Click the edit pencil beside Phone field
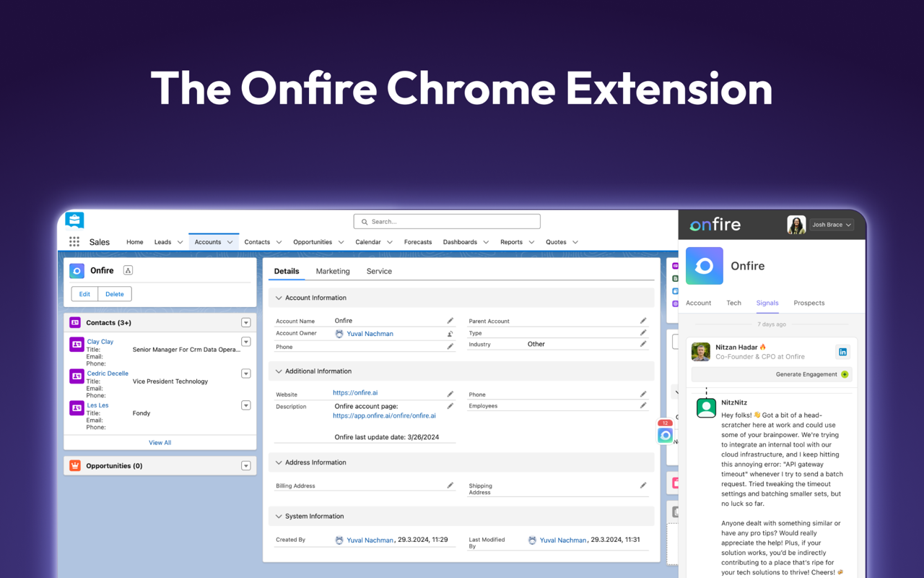This screenshot has width=924, height=578. pos(450,347)
